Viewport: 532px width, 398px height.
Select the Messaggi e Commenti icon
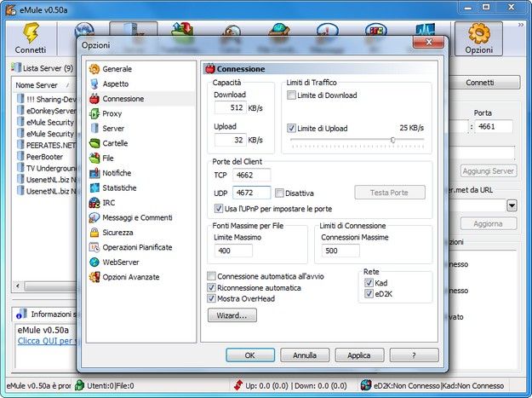tap(94, 217)
